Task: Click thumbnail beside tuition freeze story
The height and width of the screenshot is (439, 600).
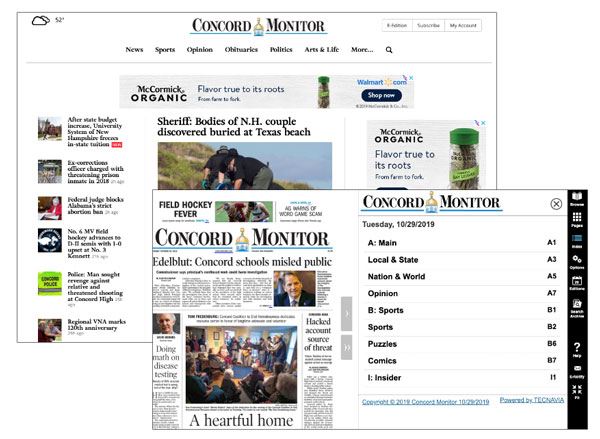Action: [50, 129]
